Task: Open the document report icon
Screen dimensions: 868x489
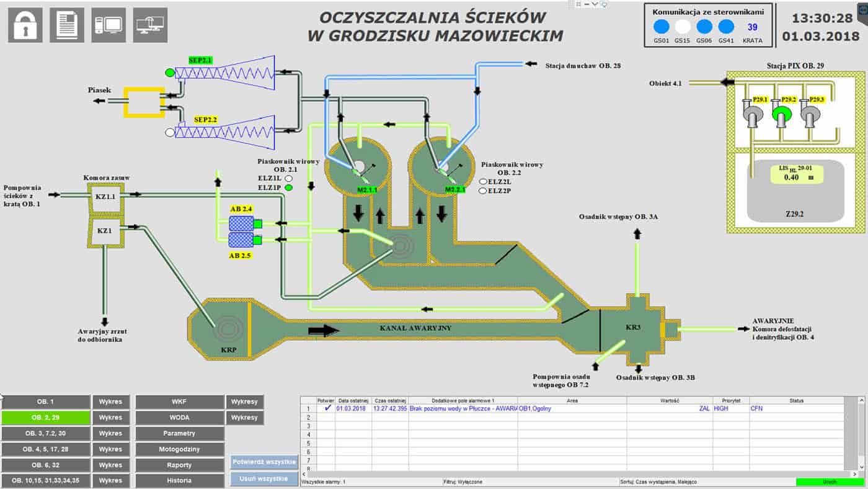Action: click(67, 25)
